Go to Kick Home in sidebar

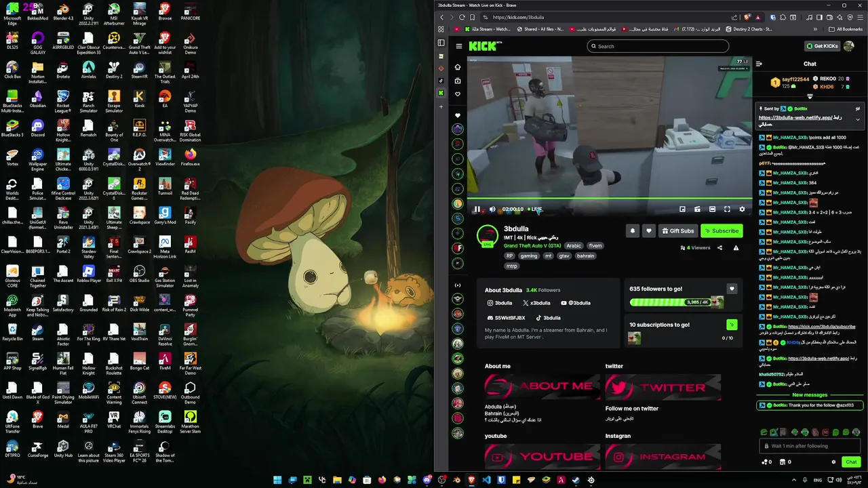click(458, 67)
